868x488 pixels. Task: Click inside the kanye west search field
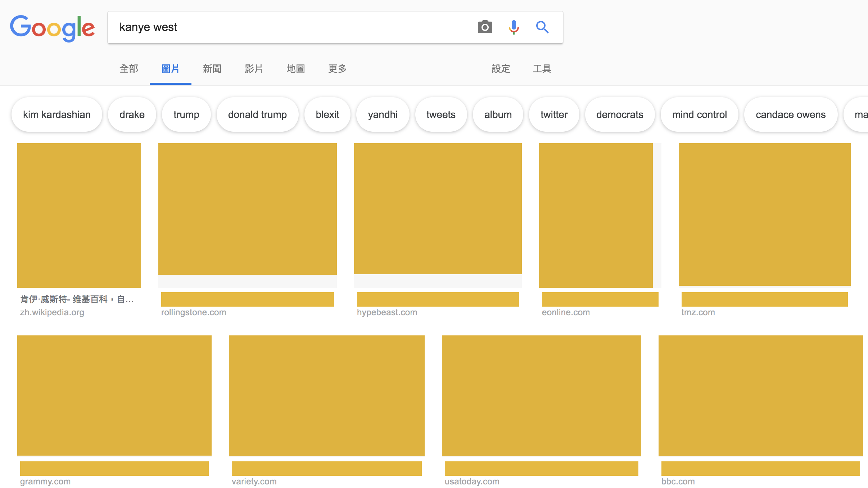tap(288, 27)
